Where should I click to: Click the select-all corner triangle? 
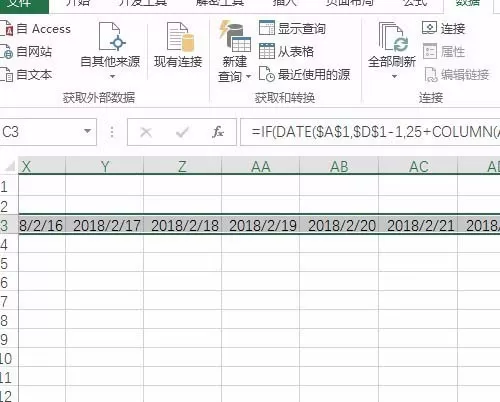tap(9, 166)
